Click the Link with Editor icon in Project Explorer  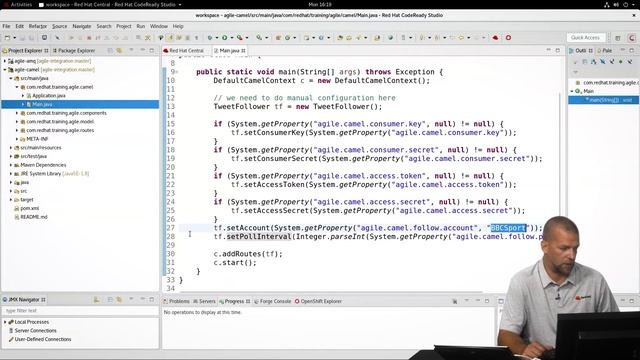click(x=119, y=51)
